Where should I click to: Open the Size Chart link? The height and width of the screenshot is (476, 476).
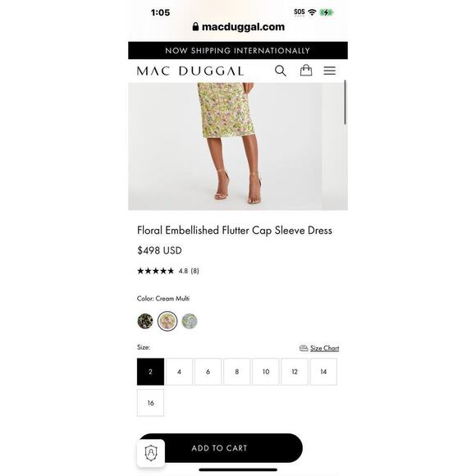coord(324,348)
